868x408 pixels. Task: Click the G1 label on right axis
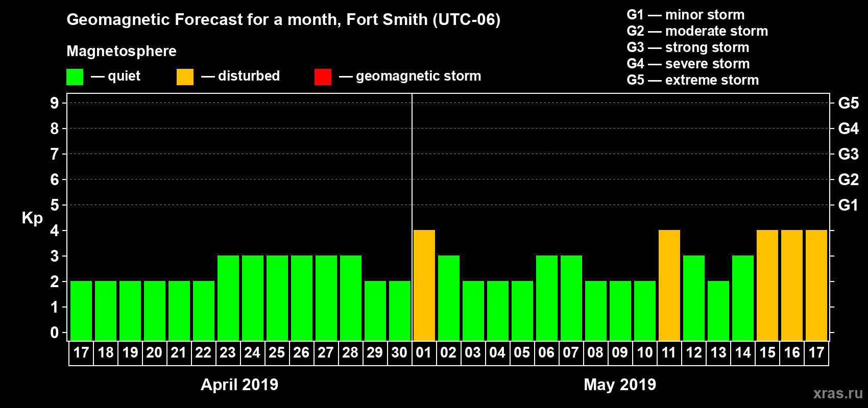[x=848, y=205]
